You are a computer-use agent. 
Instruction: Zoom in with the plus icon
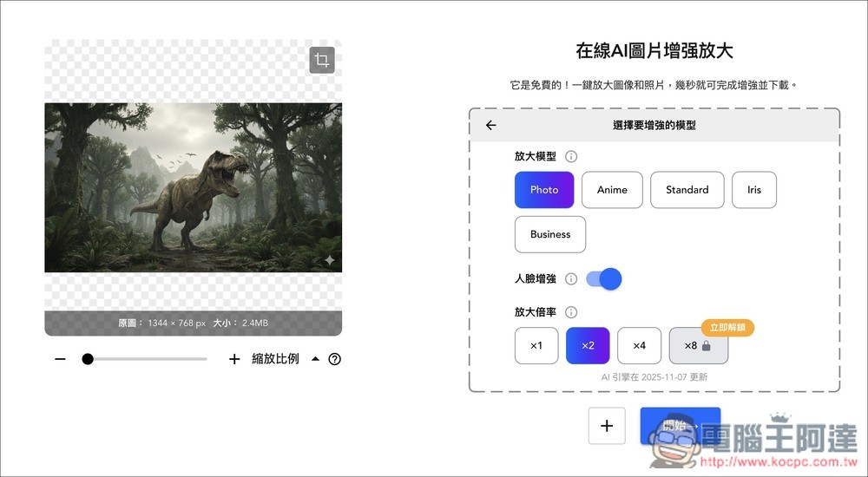click(x=234, y=359)
